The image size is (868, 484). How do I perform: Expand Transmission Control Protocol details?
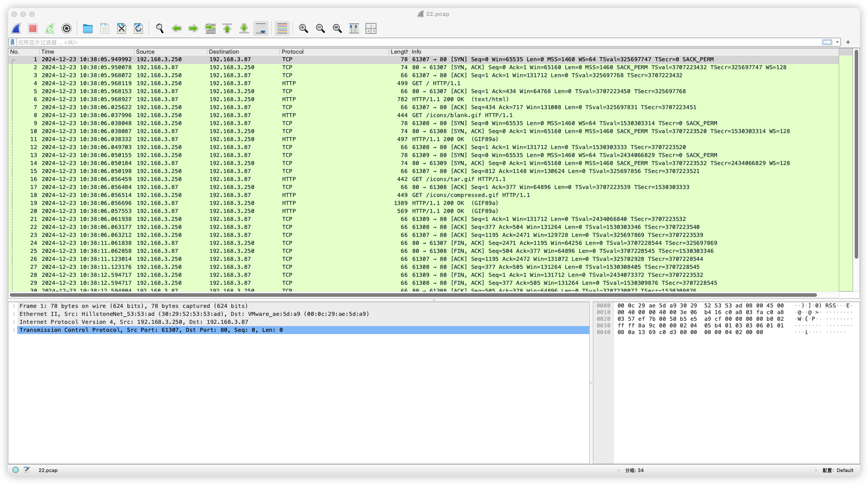coord(14,330)
